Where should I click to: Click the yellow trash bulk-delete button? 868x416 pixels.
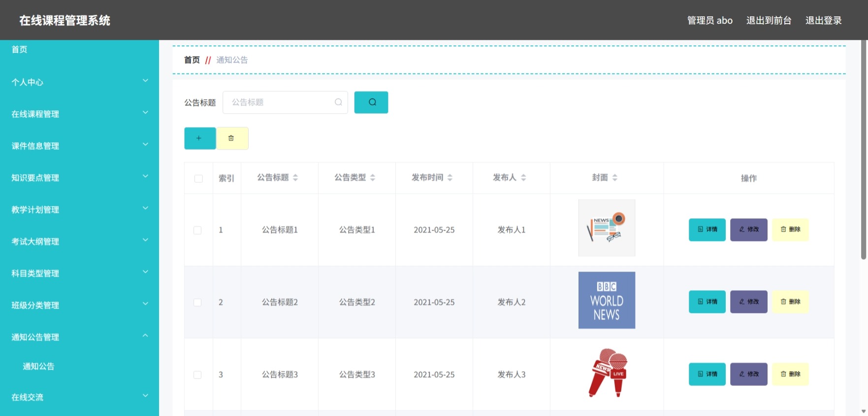232,139
